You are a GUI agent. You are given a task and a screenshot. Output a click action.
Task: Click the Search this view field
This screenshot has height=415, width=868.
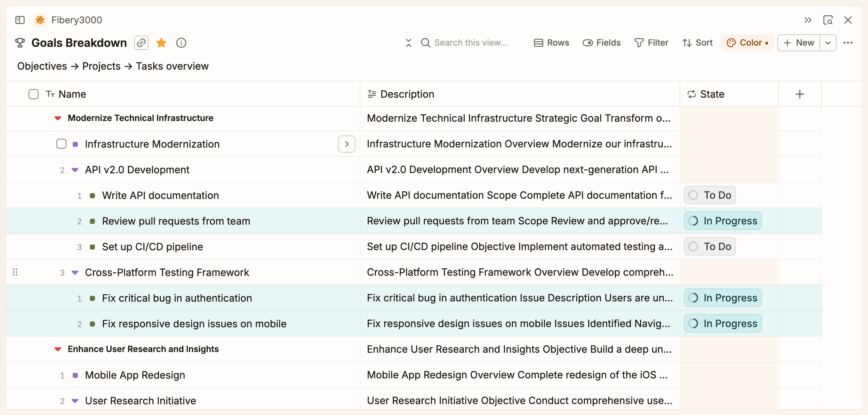[470, 43]
